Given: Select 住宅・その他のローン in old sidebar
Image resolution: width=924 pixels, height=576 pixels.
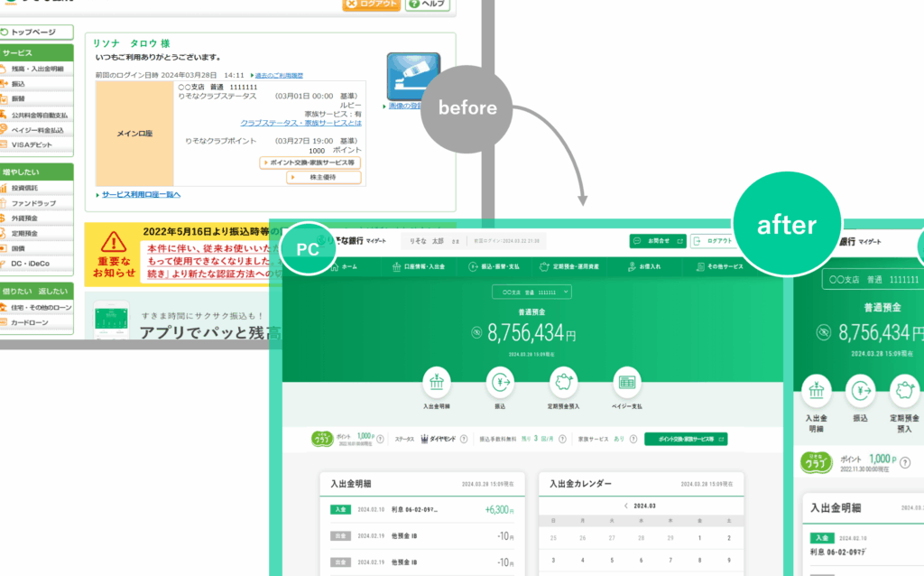Looking at the screenshot, I should tap(36, 308).
